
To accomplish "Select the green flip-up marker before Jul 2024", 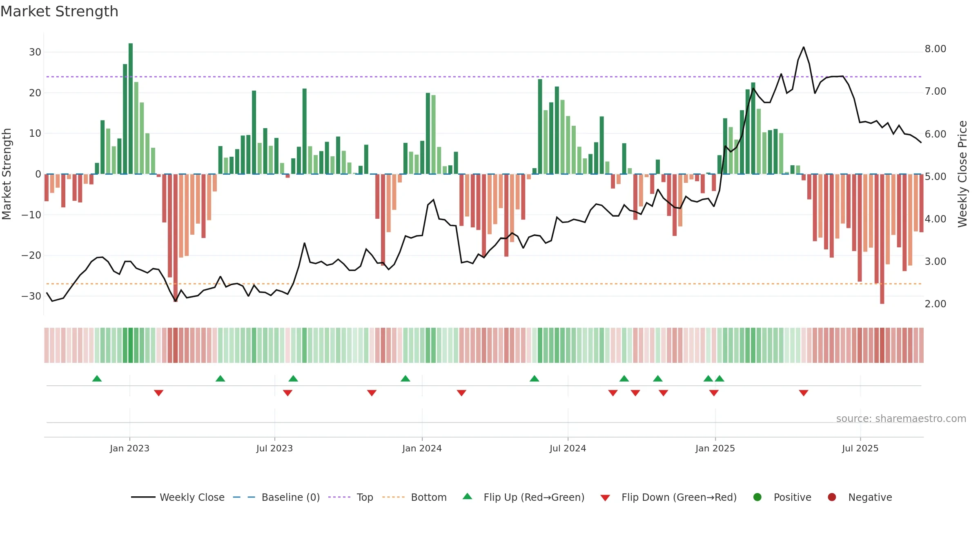I will click(x=535, y=378).
